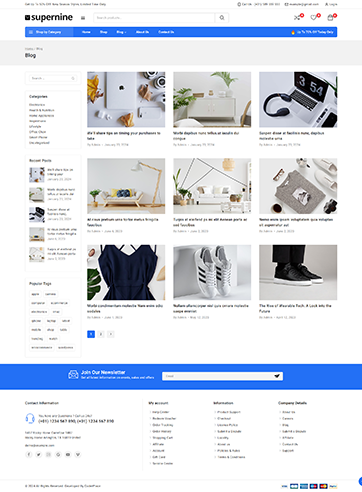Open the shopping cart bag icon
The height and width of the screenshot is (492, 362).
pyautogui.click(x=330, y=18)
